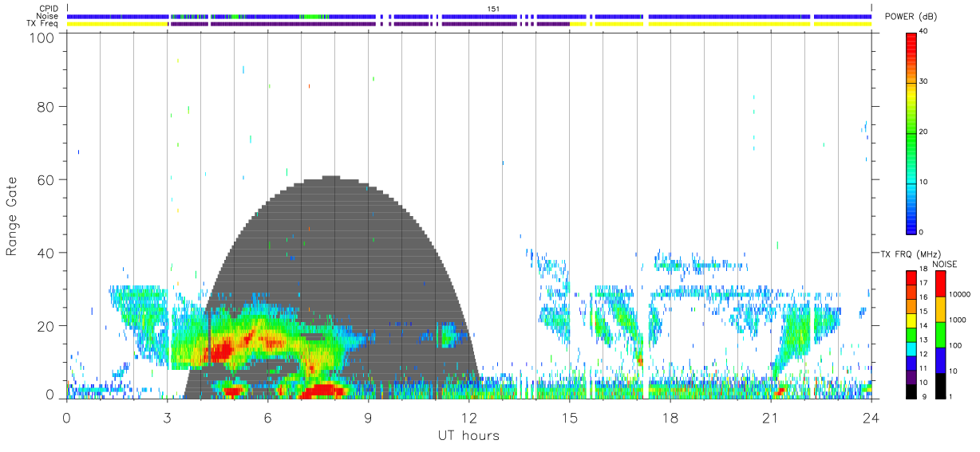
Task: Click the yellow segment of the TX FRQ legend
Action: click(x=912, y=320)
